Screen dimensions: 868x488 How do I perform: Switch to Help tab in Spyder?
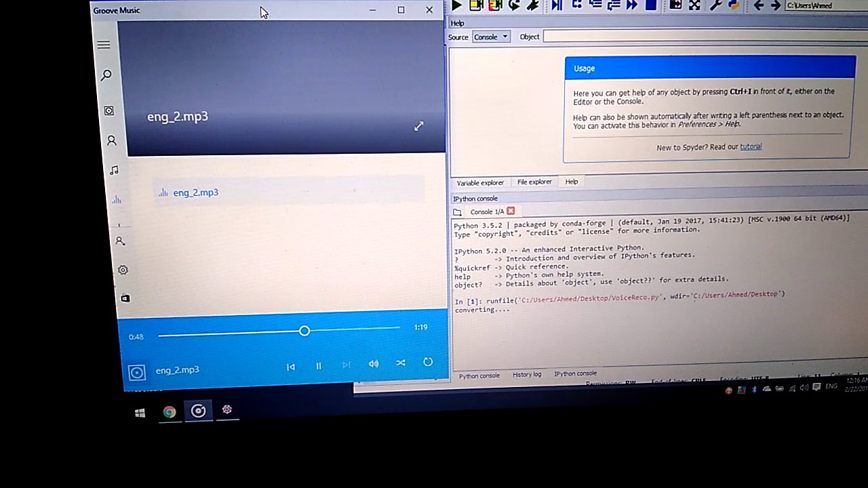(x=572, y=182)
